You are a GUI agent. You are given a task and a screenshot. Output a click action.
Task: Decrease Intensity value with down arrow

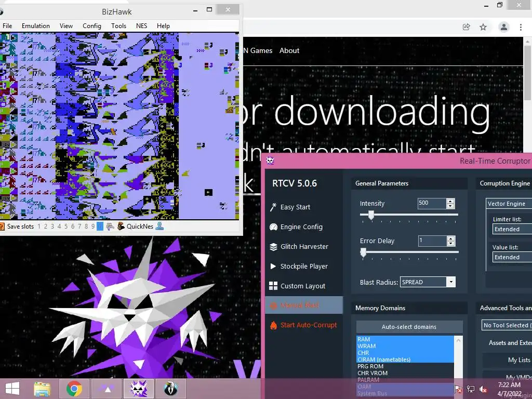(450, 206)
